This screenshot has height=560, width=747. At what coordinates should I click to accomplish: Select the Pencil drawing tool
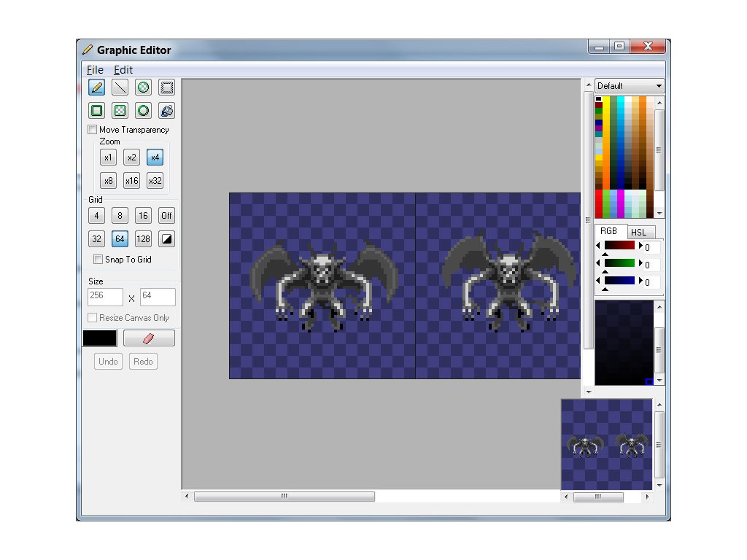pyautogui.click(x=96, y=87)
